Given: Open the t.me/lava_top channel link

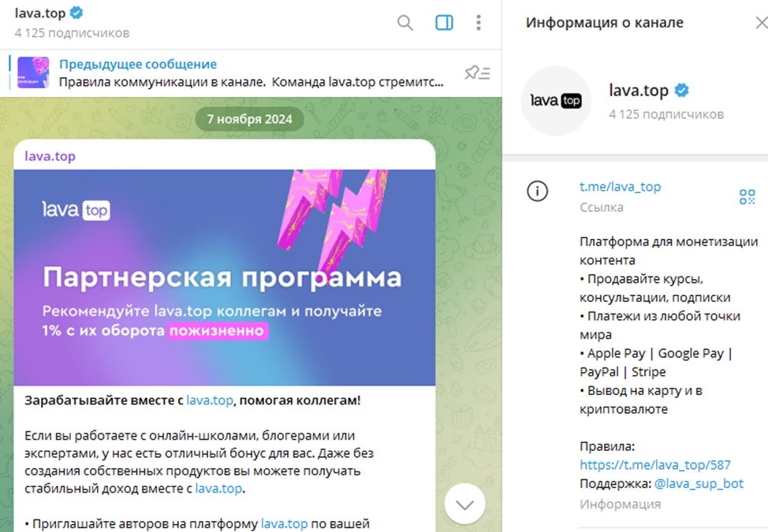Looking at the screenshot, I should click(x=620, y=187).
